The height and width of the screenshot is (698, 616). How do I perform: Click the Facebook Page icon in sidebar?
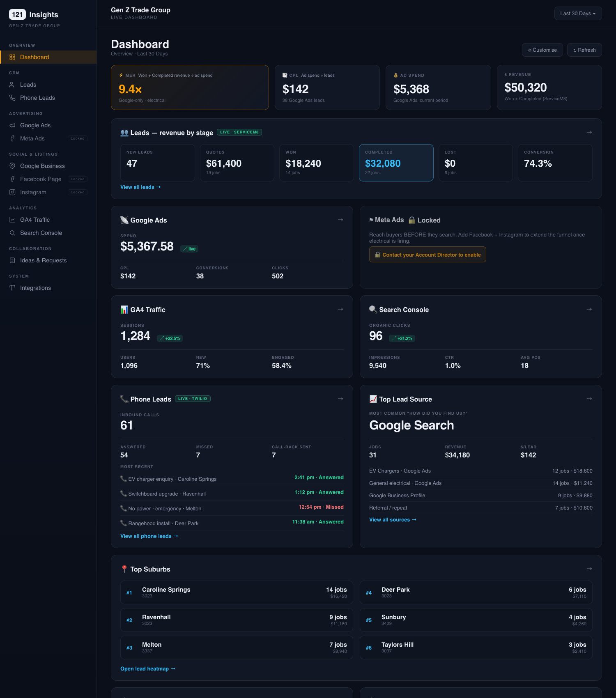click(x=12, y=179)
